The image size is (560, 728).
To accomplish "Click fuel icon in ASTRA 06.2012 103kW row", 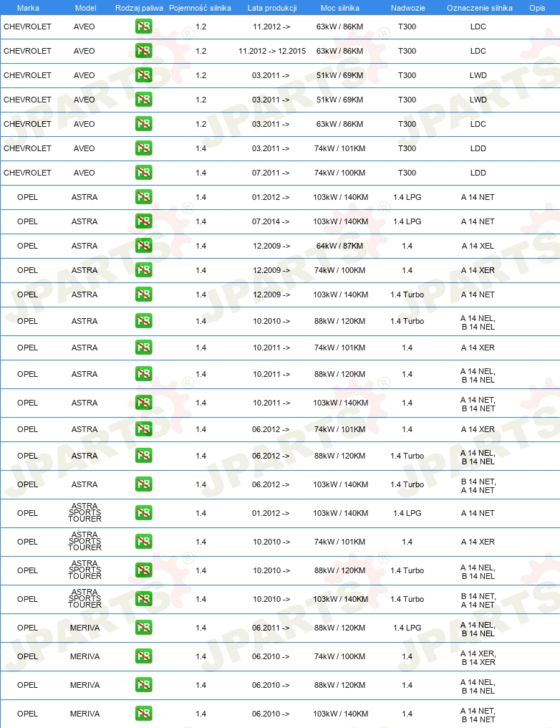I will [144, 484].
